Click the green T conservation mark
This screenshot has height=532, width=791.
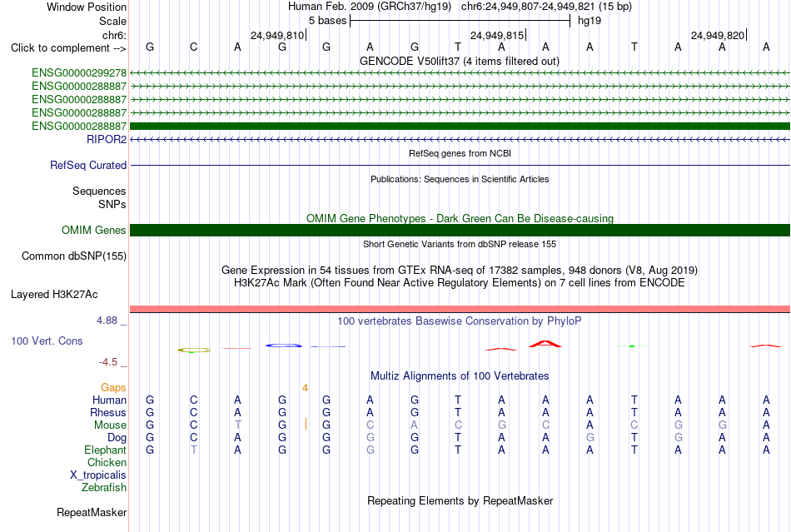pos(632,346)
